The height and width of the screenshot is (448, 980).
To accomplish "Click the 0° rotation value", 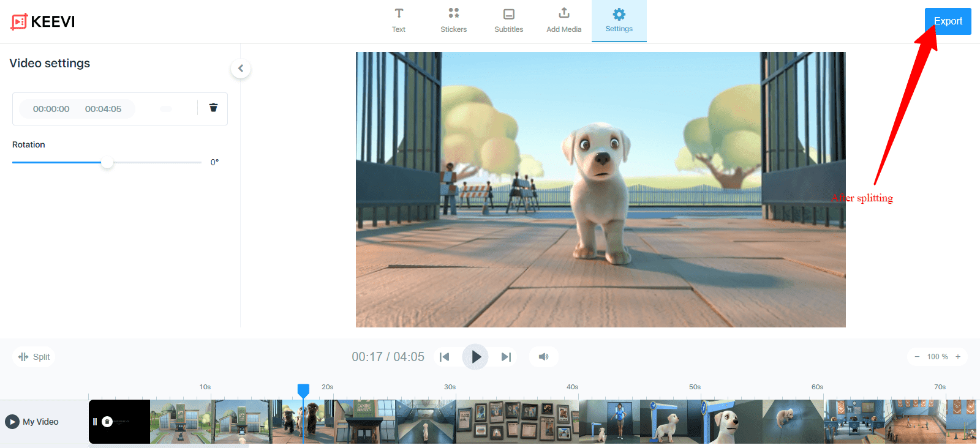I will coord(214,162).
